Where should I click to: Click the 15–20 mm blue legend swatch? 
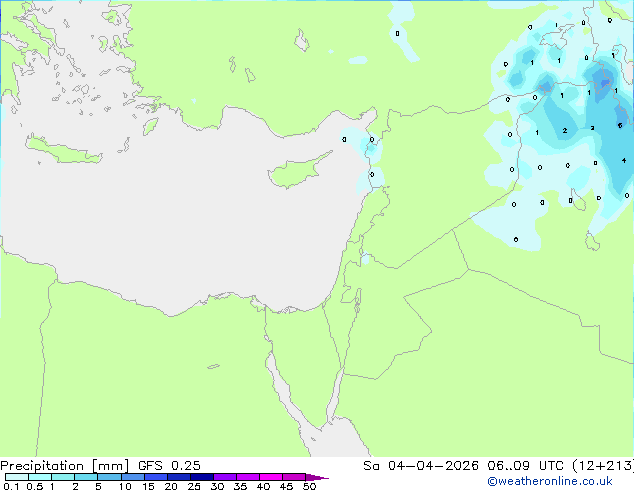click(x=155, y=477)
